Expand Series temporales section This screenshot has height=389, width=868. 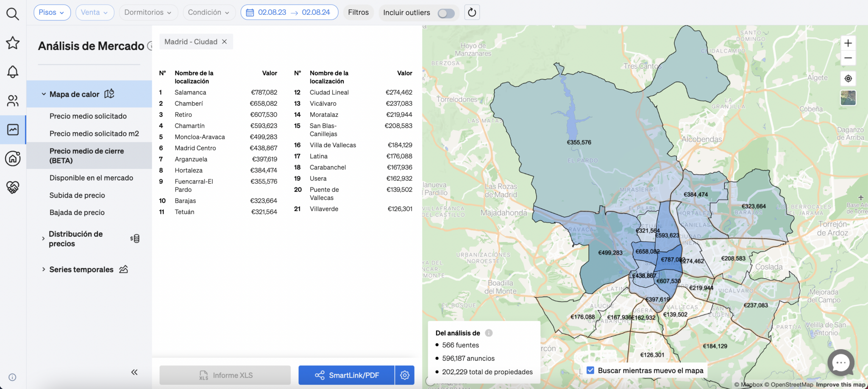(81, 270)
